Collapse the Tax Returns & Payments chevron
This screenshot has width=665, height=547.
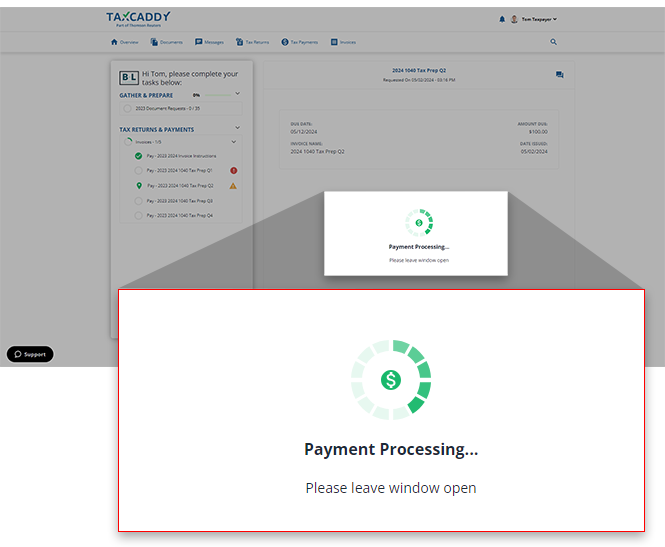pos(237,128)
